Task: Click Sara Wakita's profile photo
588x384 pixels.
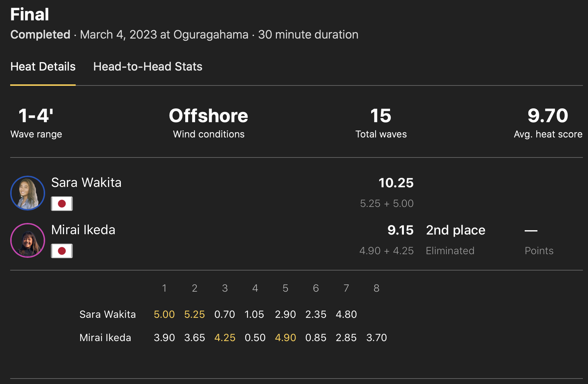Action: point(28,193)
